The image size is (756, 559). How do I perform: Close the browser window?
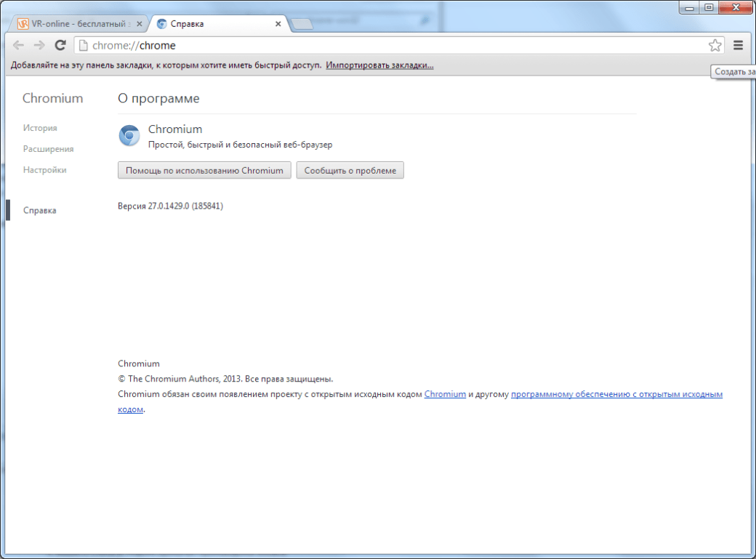pos(736,7)
